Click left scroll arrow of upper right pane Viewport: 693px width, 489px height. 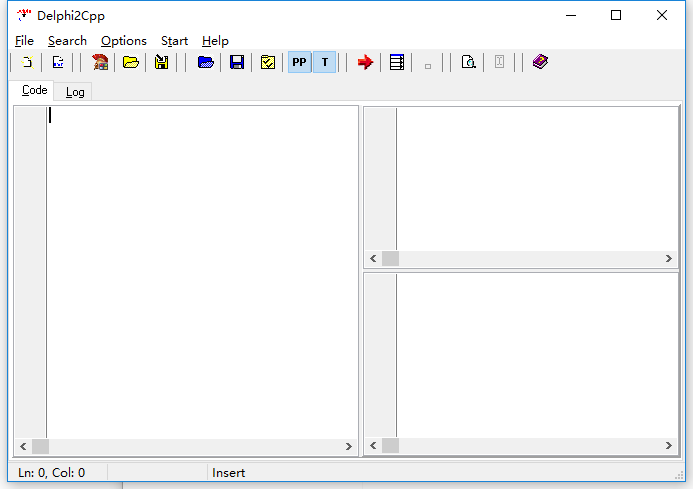point(373,259)
